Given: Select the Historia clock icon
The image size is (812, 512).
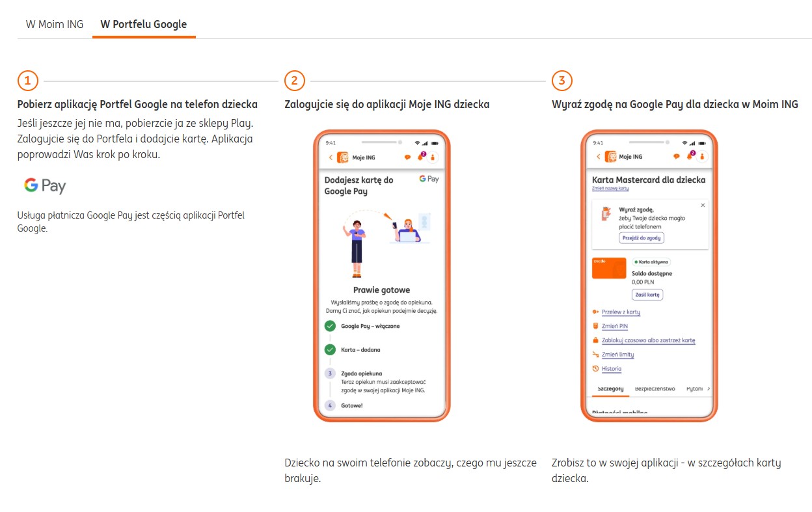Looking at the screenshot, I should (x=595, y=368).
